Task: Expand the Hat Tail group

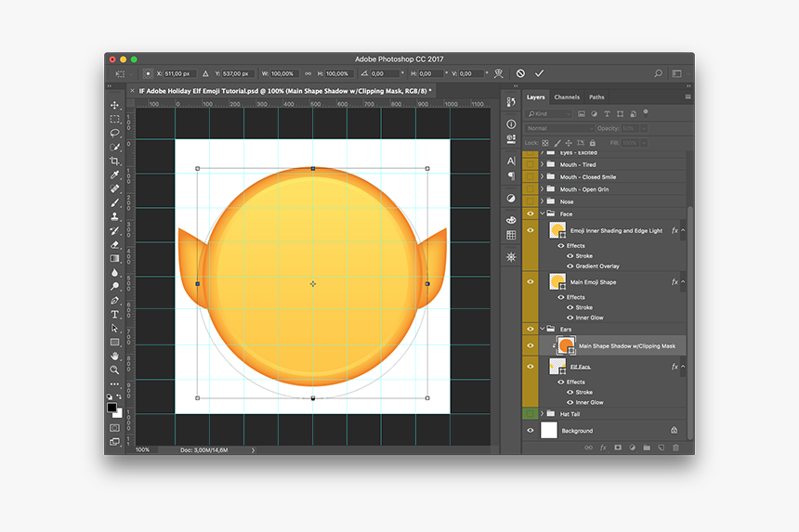Action: click(543, 413)
